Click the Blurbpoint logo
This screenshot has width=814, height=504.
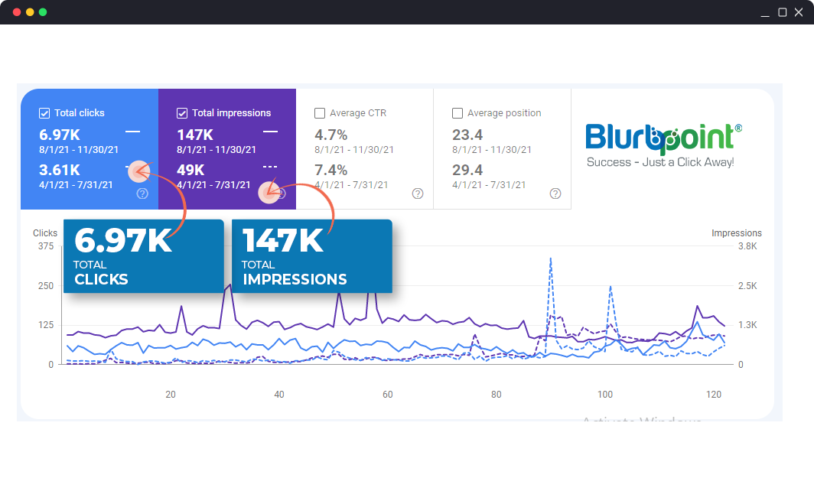(x=663, y=138)
